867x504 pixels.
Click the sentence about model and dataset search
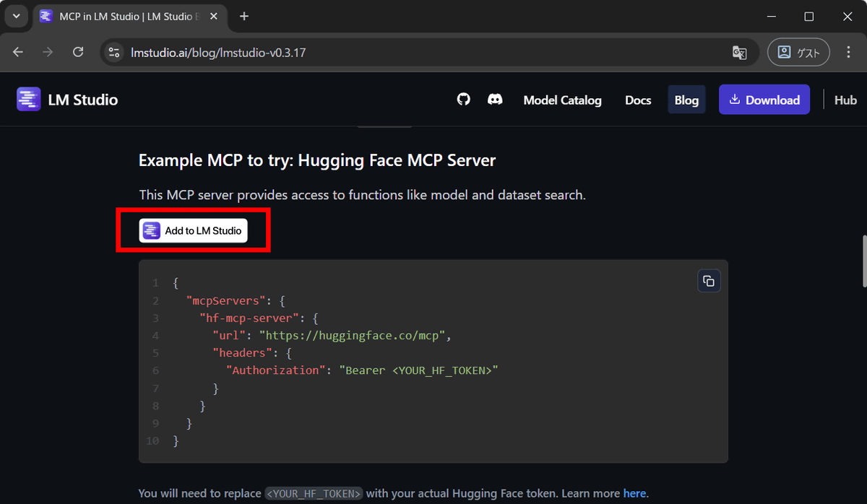pos(362,195)
